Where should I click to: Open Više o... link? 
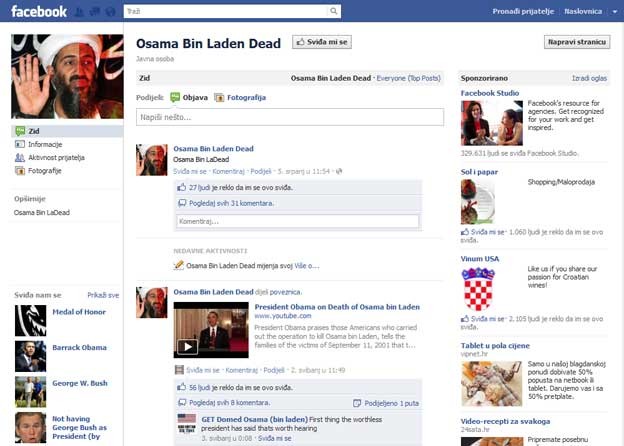(307, 266)
